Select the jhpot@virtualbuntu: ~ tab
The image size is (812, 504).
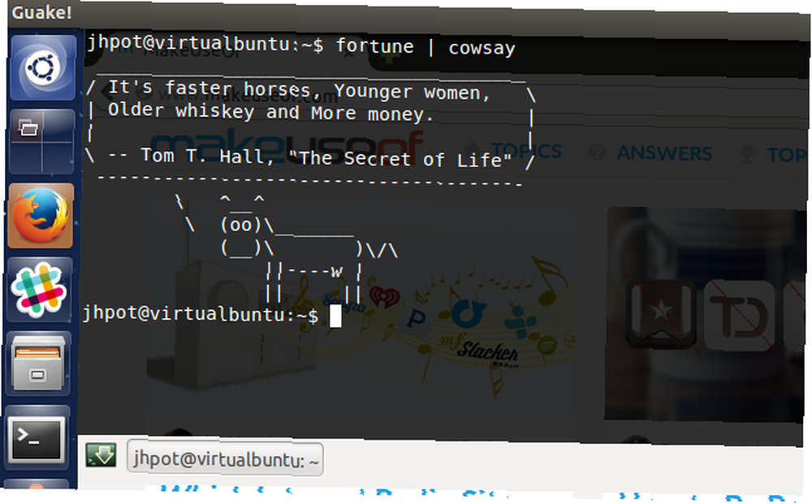[225, 459]
